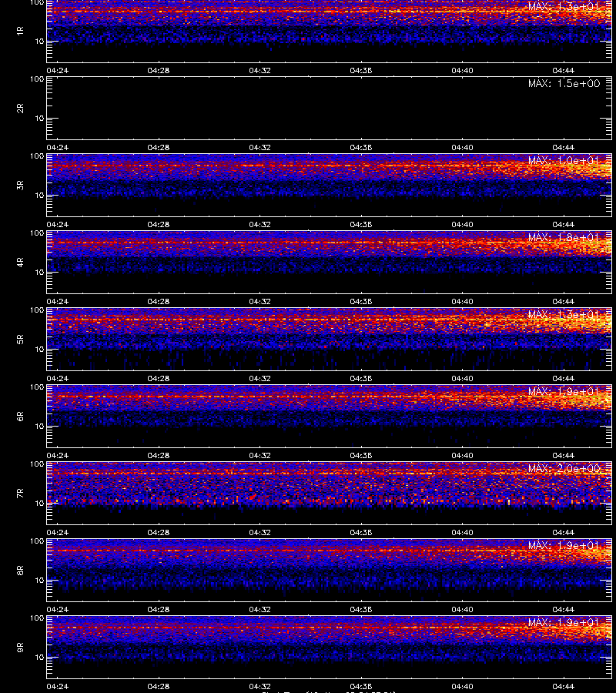Click the 10 tick label on 9R axis
616x693 pixels.
(x=39, y=658)
